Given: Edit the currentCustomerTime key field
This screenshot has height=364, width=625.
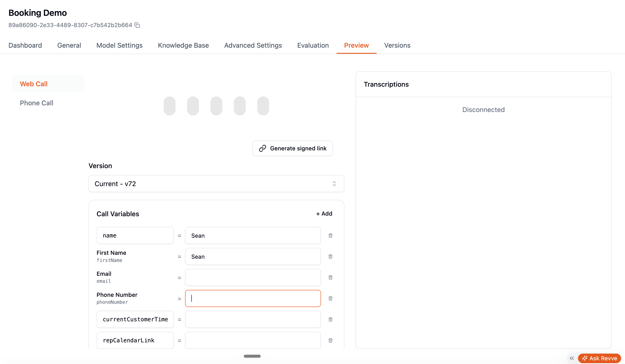Looking at the screenshot, I should 135,319.
